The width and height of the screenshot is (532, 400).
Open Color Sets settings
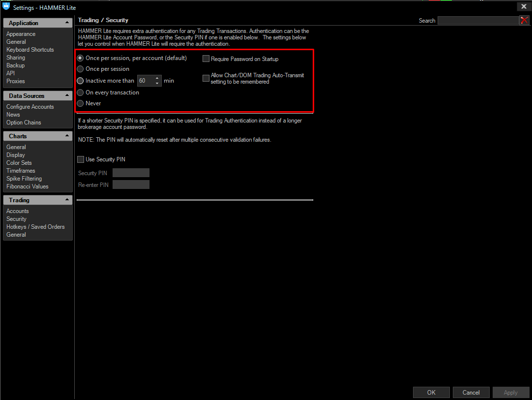pos(19,163)
